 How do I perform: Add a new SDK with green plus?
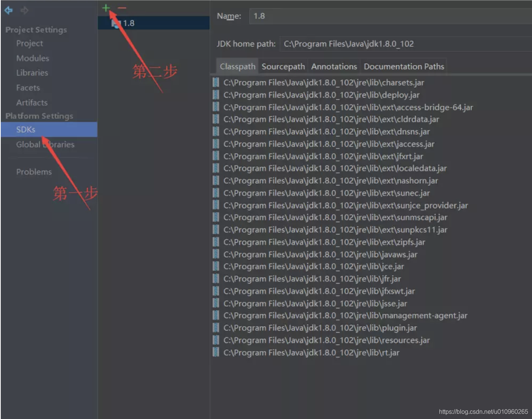(106, 8)
